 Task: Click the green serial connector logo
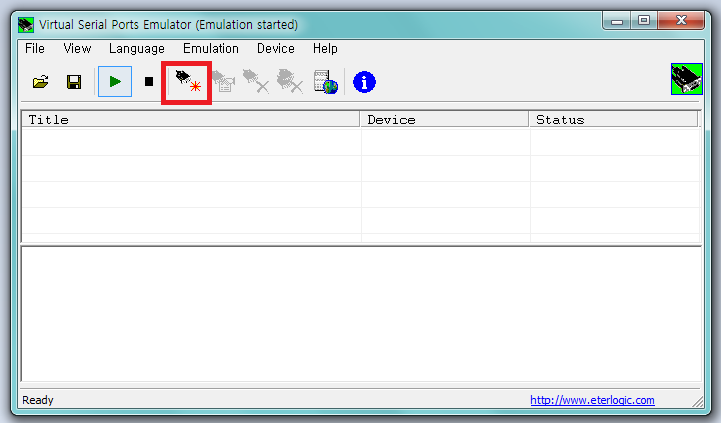click(x=687, y=79)
